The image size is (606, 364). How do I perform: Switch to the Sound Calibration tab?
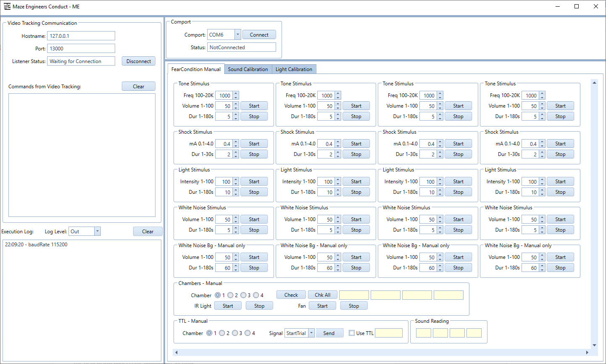click(248, 69)
